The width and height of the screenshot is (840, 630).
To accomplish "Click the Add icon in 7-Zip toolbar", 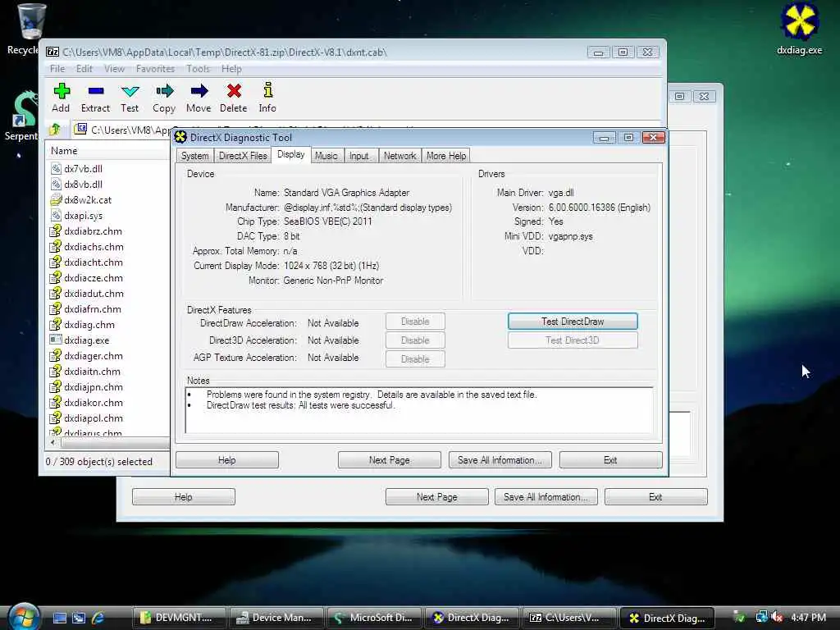I will pyautogui.click(x=62, y=90).
